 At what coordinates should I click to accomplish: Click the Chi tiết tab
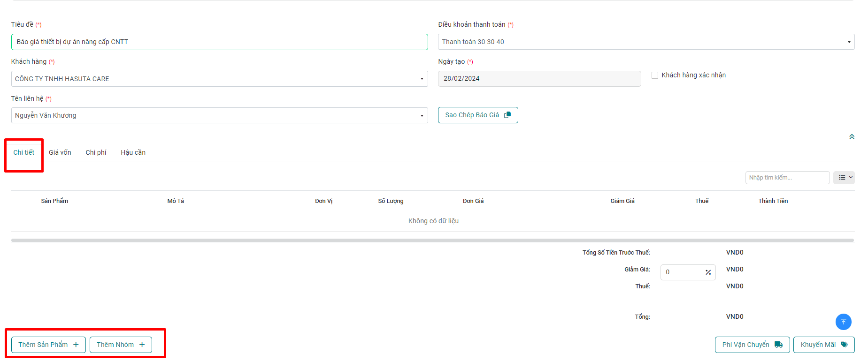[24, 152]
